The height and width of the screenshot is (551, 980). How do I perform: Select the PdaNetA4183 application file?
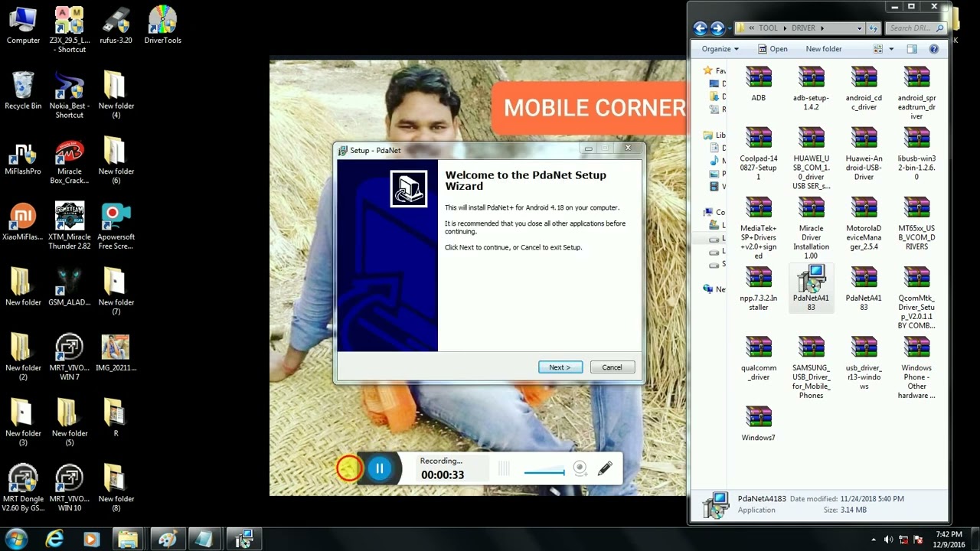click(812, 289)
